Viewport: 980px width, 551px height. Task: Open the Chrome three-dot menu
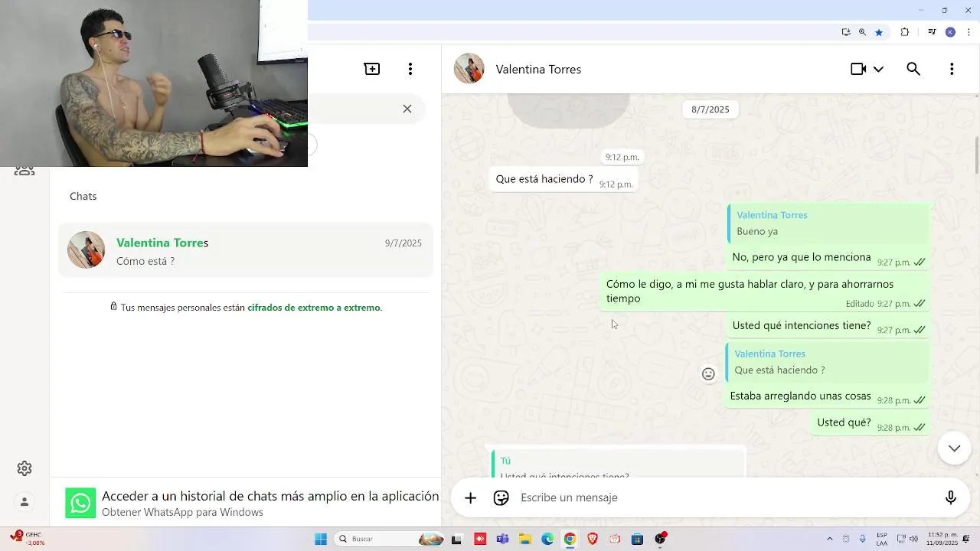click(x=969, y=32)
